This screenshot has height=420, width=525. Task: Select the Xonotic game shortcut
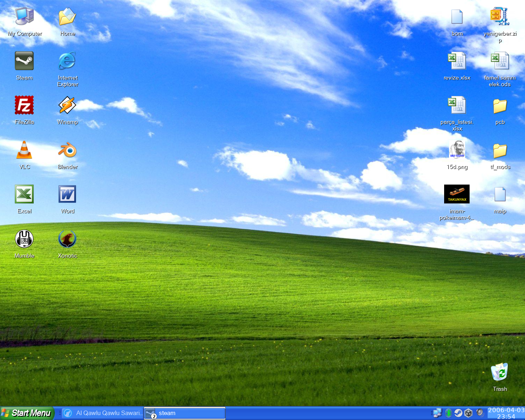[x=67, y=239]
